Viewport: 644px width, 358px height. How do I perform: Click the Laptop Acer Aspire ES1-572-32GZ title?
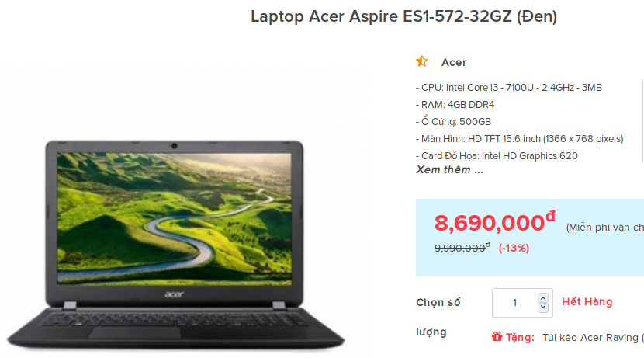[403, 16]
